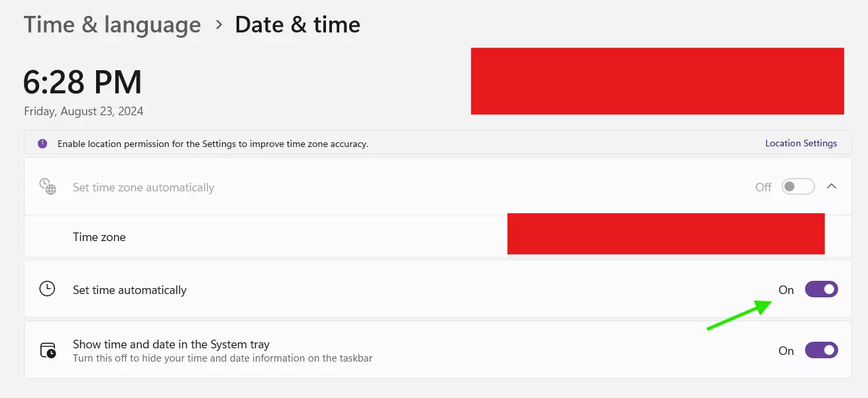The image size is (868, 398).
Task: Click the taskbar hide description text
Action: click(223, 358)
